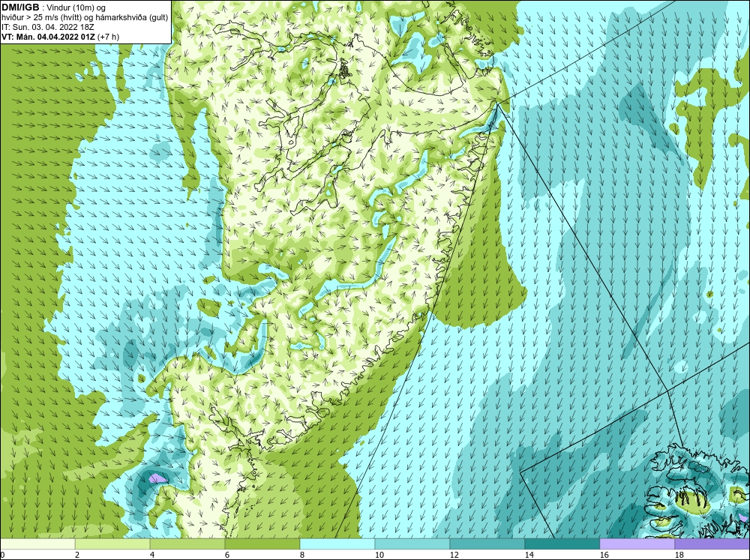Viewport: 750px width, 560px height.
Task: Click the legend label 10
Action: click(x=379, y=555)
